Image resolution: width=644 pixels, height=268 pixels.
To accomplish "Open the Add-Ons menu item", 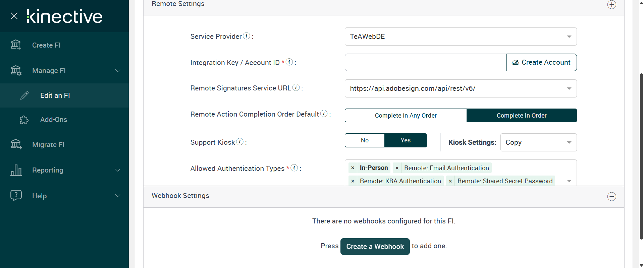I will (x=54, y=120).
